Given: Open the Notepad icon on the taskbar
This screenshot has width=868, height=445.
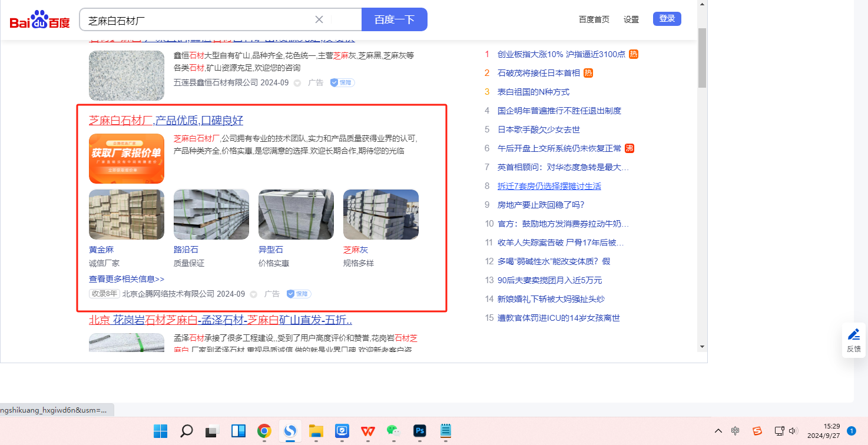Looking at the screenshot, I should (x=446, y=431).
